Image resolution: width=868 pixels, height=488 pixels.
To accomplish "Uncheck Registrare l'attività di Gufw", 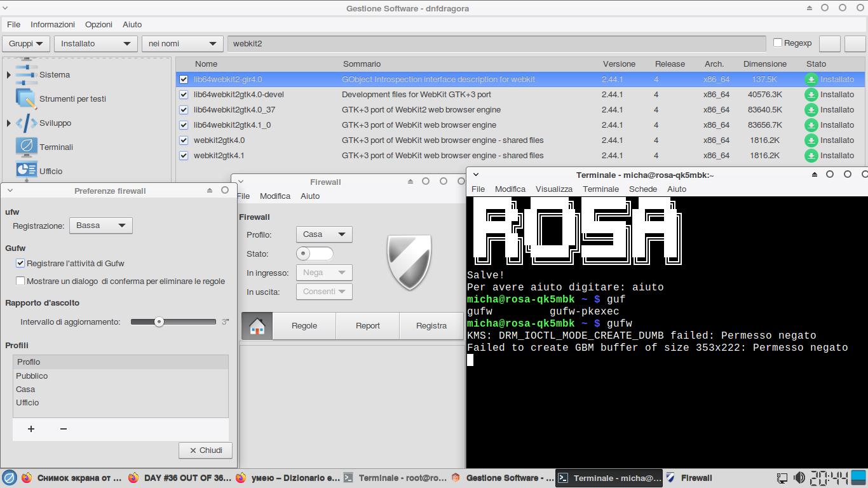I will coord(20,263).
